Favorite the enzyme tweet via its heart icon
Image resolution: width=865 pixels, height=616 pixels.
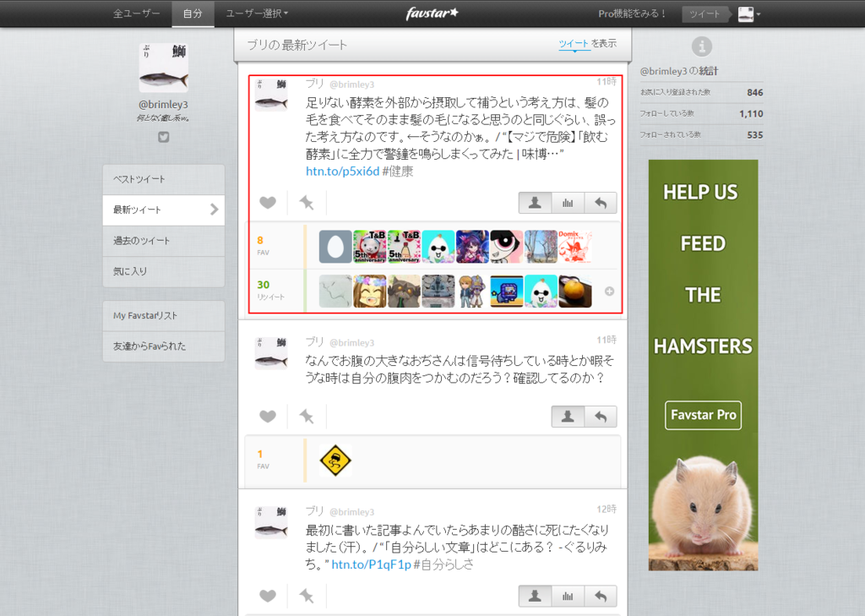coord(268,203)
